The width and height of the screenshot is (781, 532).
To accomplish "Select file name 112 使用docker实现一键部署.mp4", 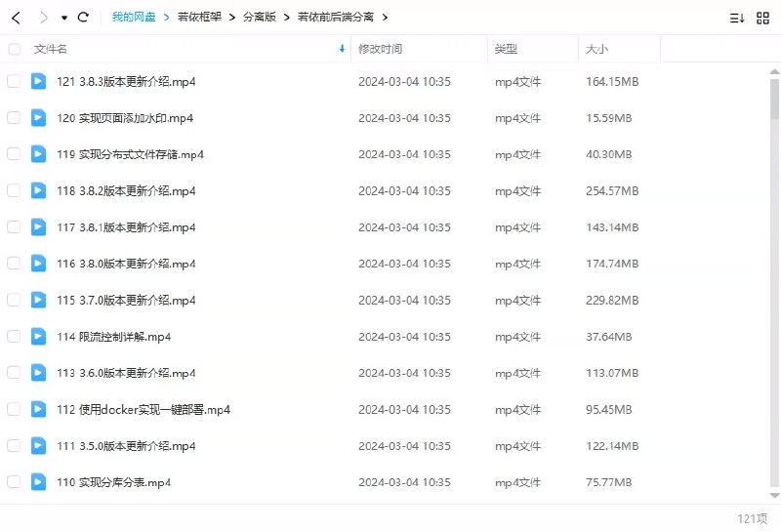I will tap(144, 409).
